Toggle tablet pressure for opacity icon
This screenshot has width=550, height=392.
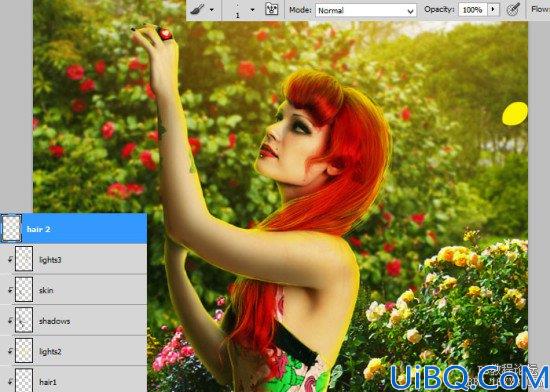point(514,9)
